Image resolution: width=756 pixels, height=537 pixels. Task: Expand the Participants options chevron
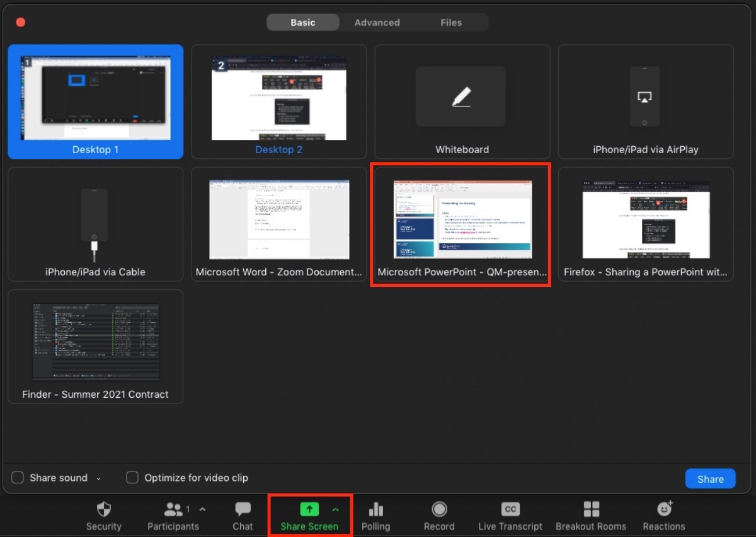[202, 509]
